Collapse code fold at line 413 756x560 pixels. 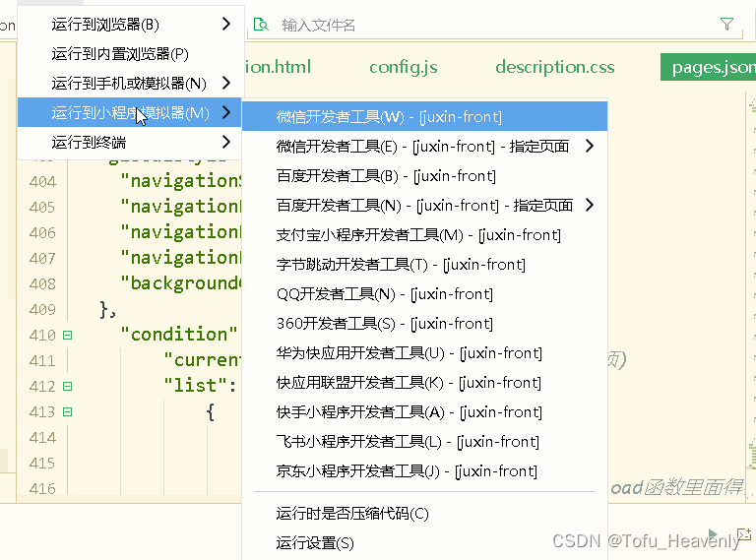(68, 411)
